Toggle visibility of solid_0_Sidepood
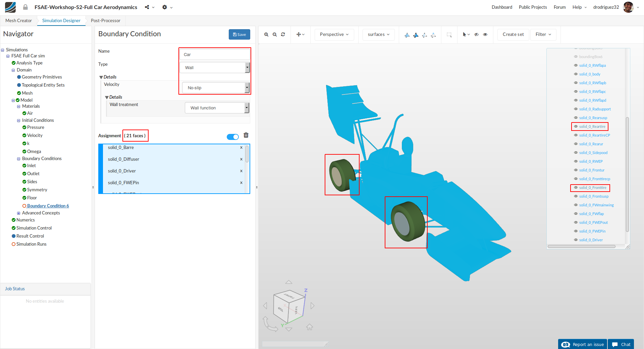Image resolution: width=644 pixels, height=349 pixels. click(x=576, y=153)
